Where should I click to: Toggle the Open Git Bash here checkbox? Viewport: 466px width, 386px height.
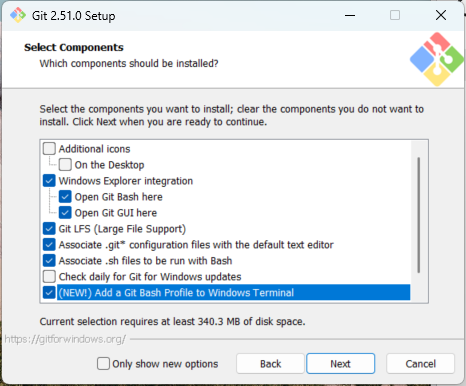(x=65, y=197)
